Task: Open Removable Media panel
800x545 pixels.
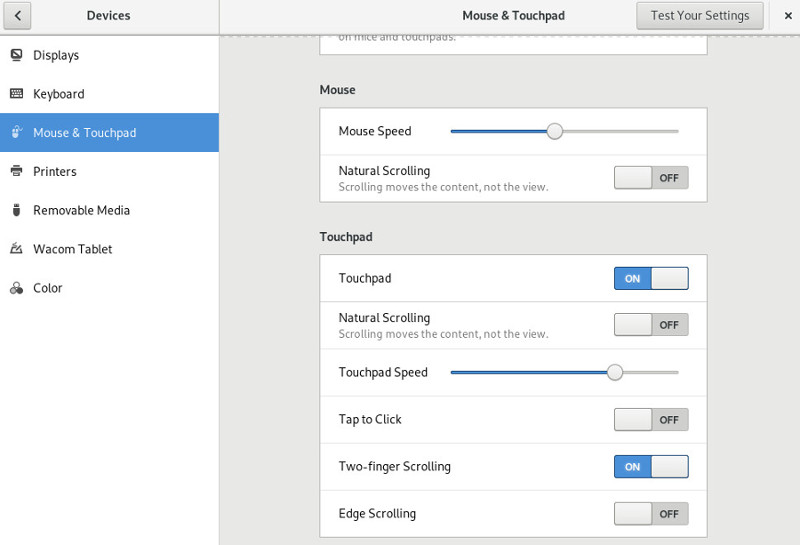Action: click(109, 210)
